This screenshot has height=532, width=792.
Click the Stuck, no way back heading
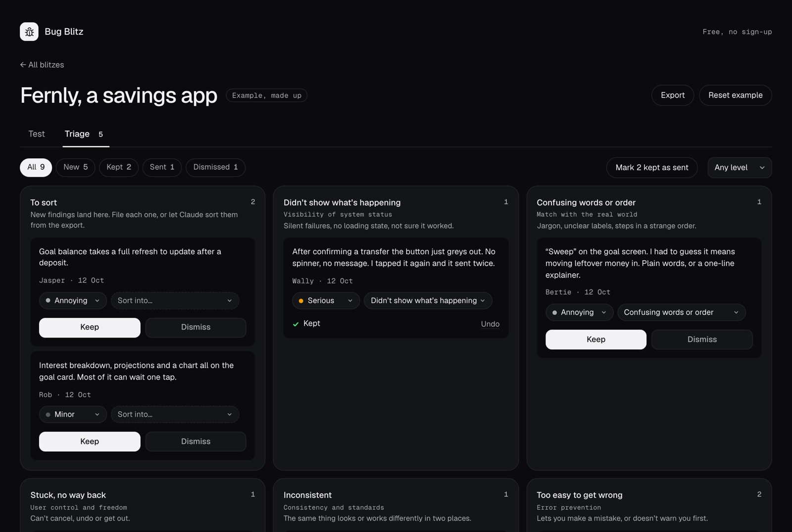[x=68, y=495]
